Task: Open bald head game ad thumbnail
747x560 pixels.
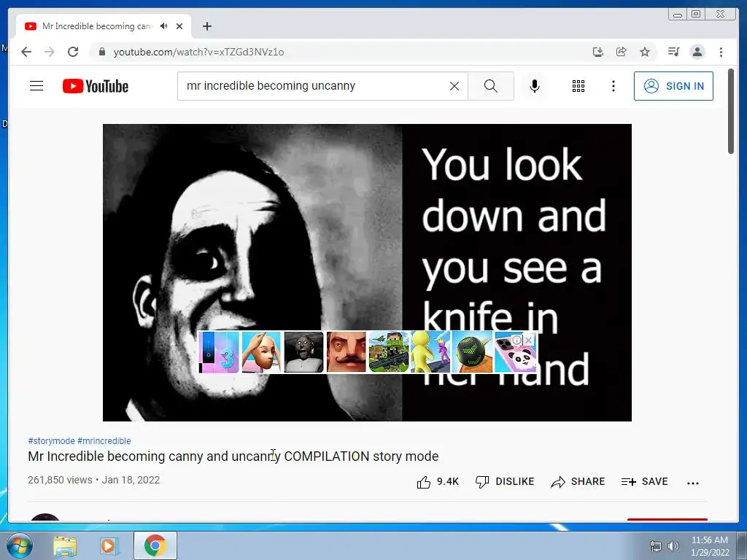Action: pyautogui.click(x=261, y=352)
